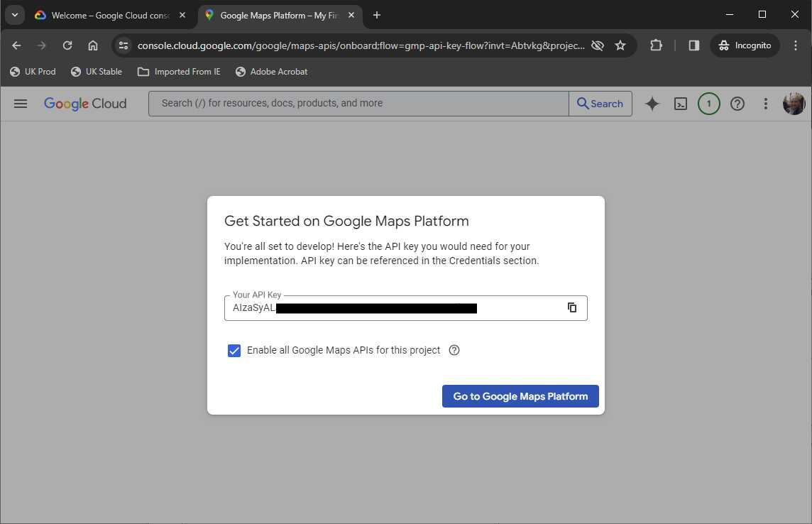This screenshot has height=524, width=812.
Task: Copy the API key to clipboard
Action: [572, 307]
